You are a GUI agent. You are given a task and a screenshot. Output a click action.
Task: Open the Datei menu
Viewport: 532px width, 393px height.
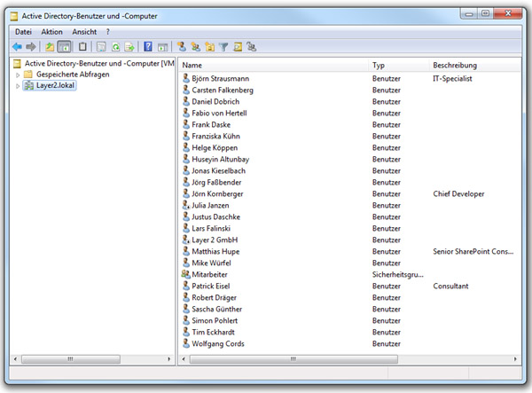(23, 31)
